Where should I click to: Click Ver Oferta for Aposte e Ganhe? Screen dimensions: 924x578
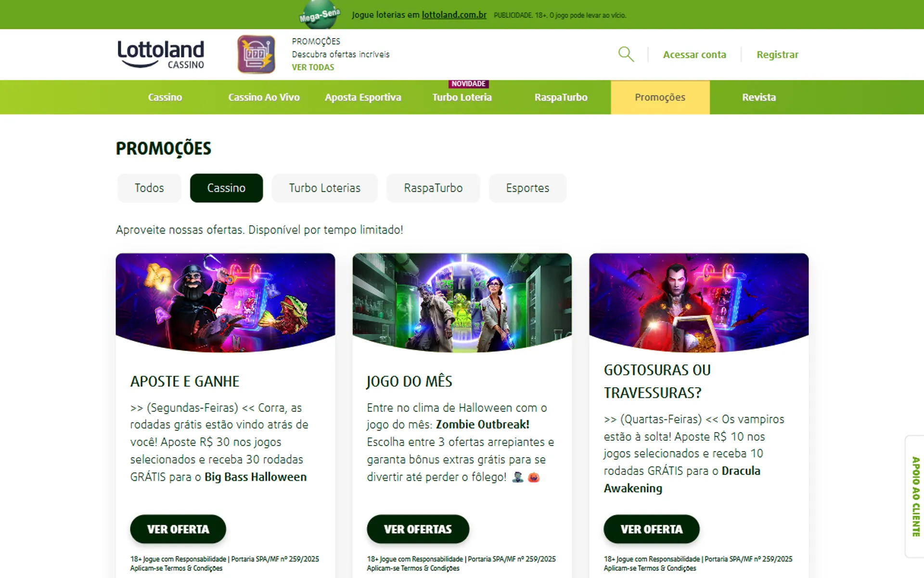pos(178,529)
